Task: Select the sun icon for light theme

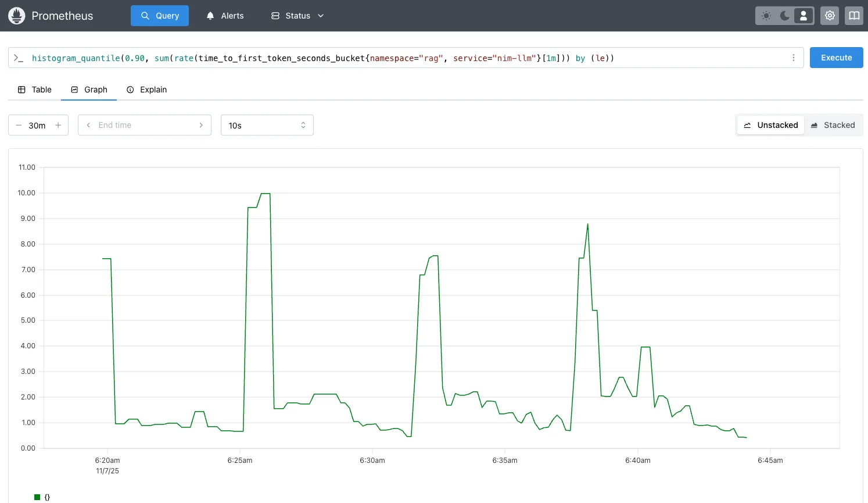Action: (766, 16)
